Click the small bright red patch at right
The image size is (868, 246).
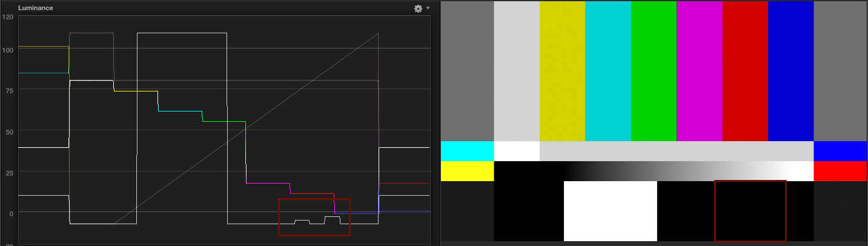(840, 171)
